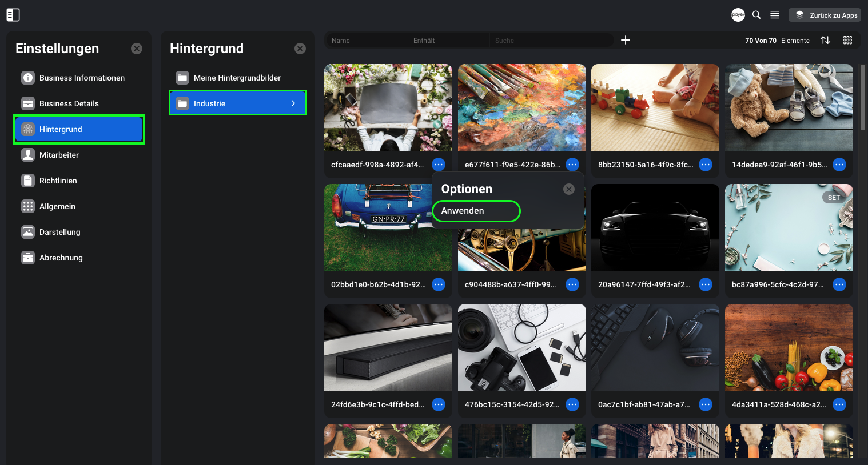Focus the Suche filter field
Image resolution: width=868 pixels, height=465 pixels.
pyautogui.click(x=551, y=41)
